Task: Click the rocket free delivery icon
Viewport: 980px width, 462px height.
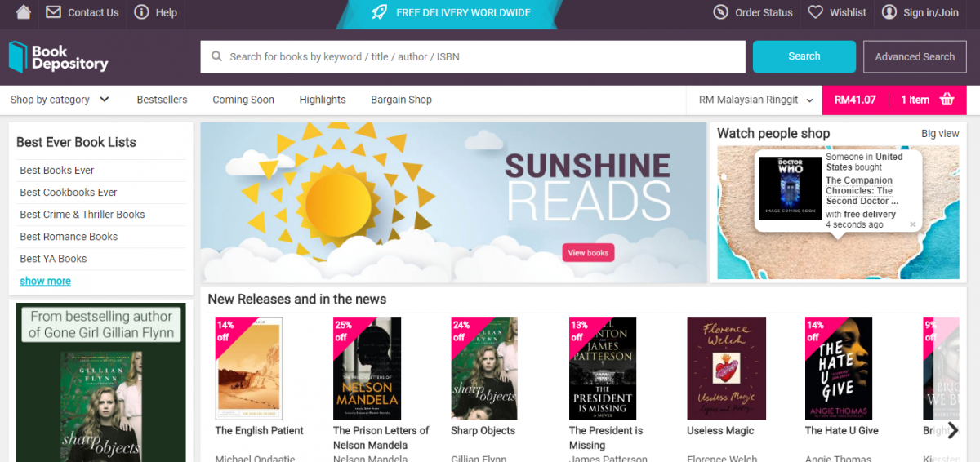Action: point(379,12)
